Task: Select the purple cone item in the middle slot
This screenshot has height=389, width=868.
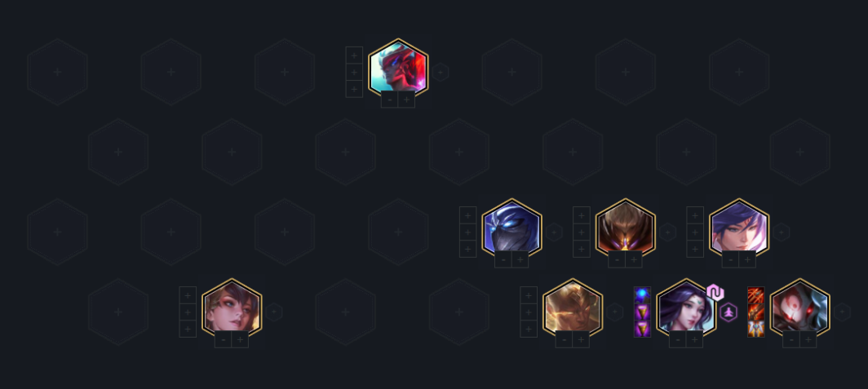Action: coord(642,312)
